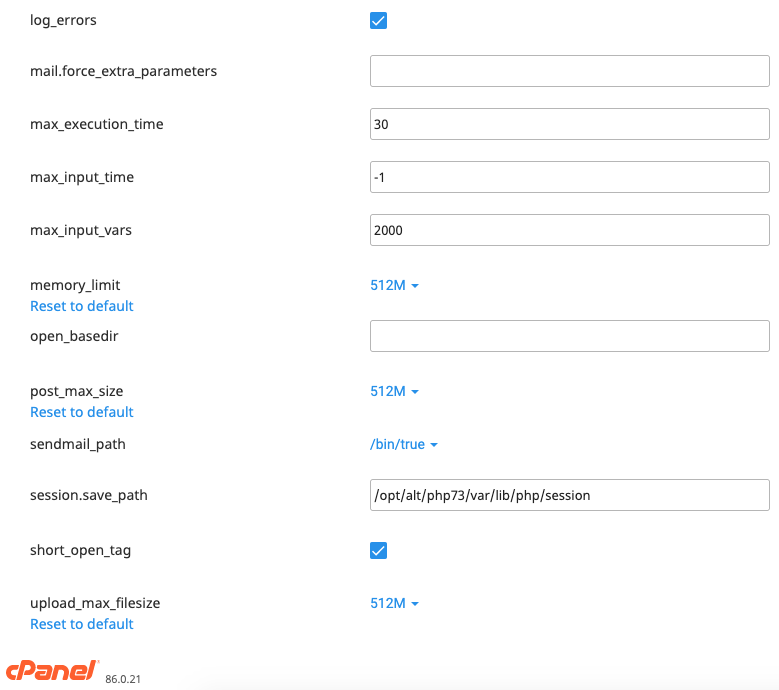Click the cPanel version number 86.0.21
The image size is (779, 690).
coord(123,679)
